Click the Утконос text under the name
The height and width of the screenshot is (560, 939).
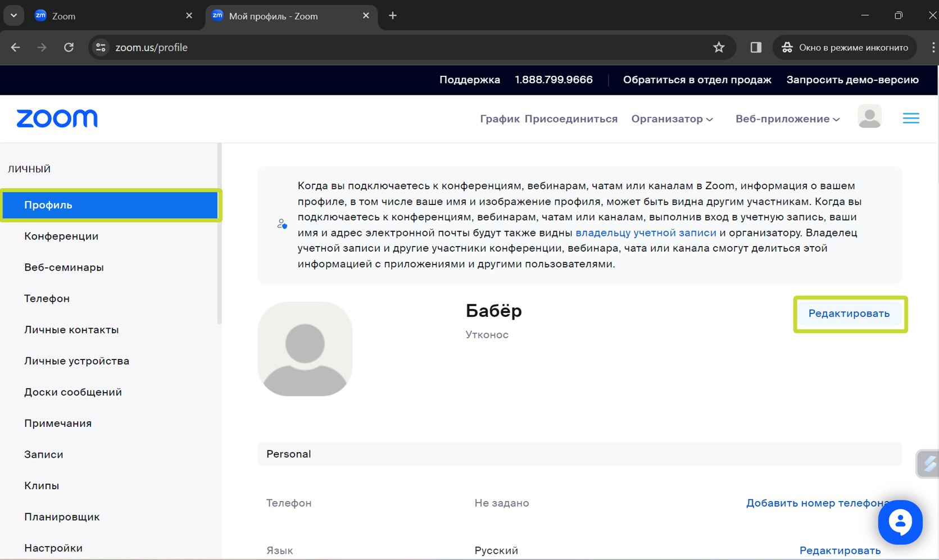point(487,335)
